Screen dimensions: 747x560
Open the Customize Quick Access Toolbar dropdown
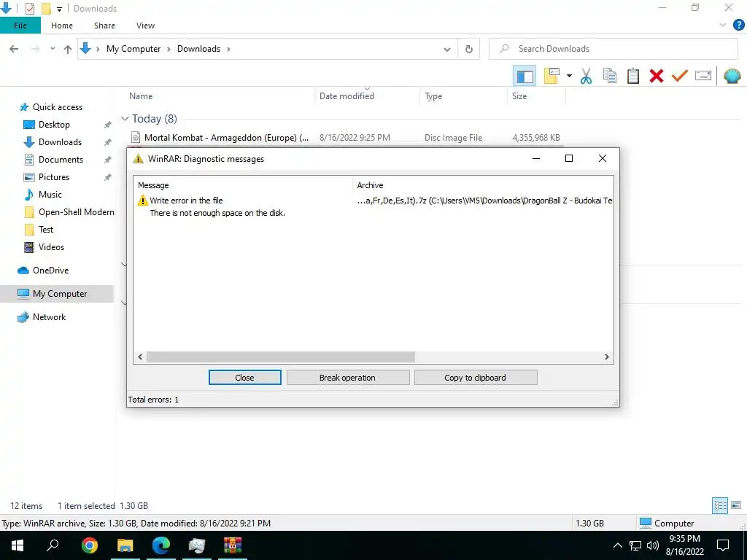60,9
